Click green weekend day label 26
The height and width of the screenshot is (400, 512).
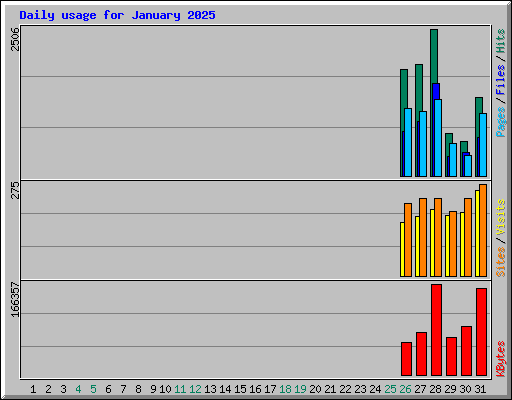click(x=405, y=389)
